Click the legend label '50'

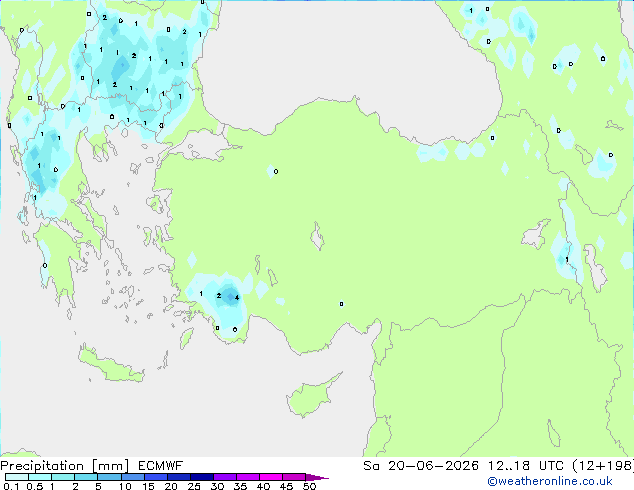point(309,486)
